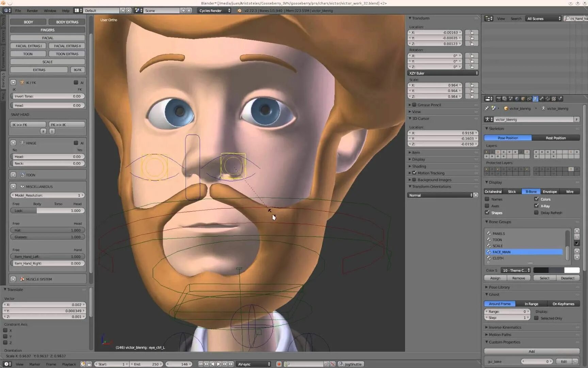Open the Scene properties tab icon
The width and height of the screenshot is (588, 368).
click(511, 99)
